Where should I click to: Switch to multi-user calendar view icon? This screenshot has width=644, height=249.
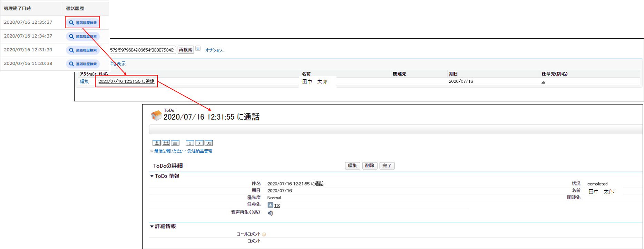point(166,143)
